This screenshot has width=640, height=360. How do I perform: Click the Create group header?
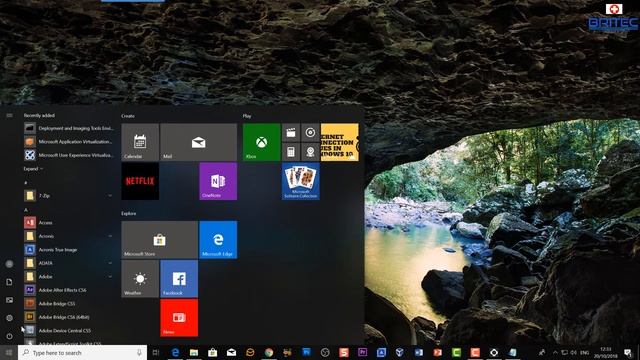[128, 116]
